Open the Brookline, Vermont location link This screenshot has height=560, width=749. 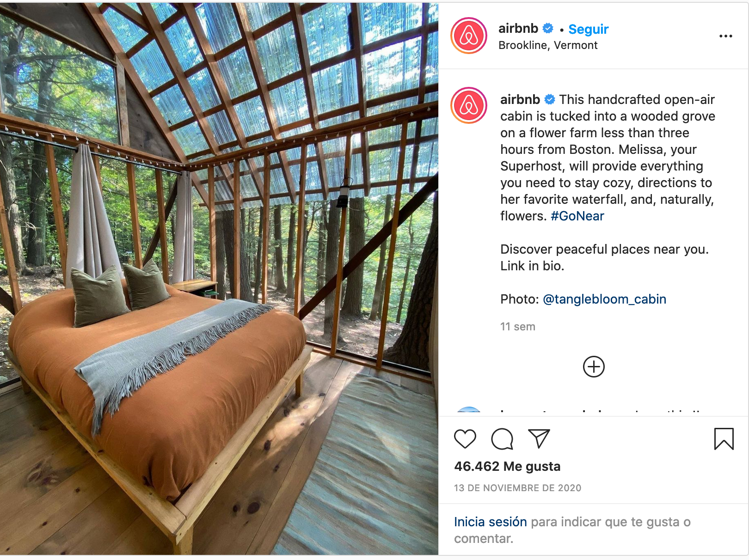point(548,45)
